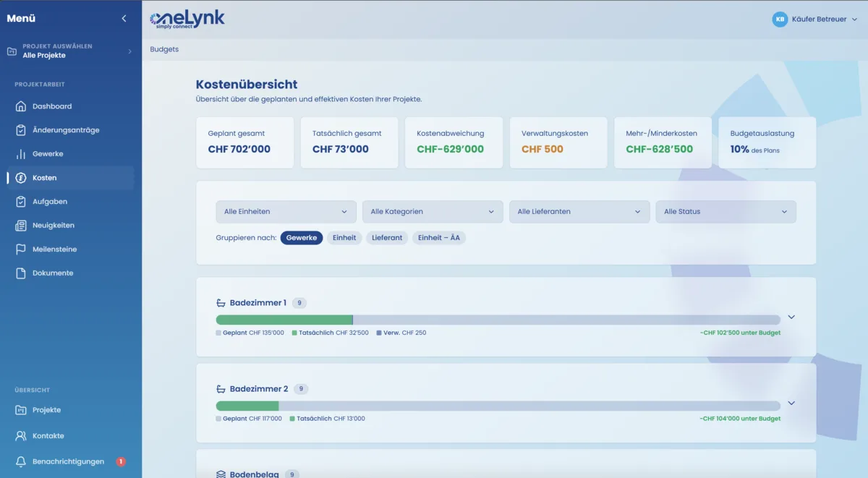This screenshot has width=868, height=478.
Task: Expand the Alle Status dropdown
Action: 726,211
